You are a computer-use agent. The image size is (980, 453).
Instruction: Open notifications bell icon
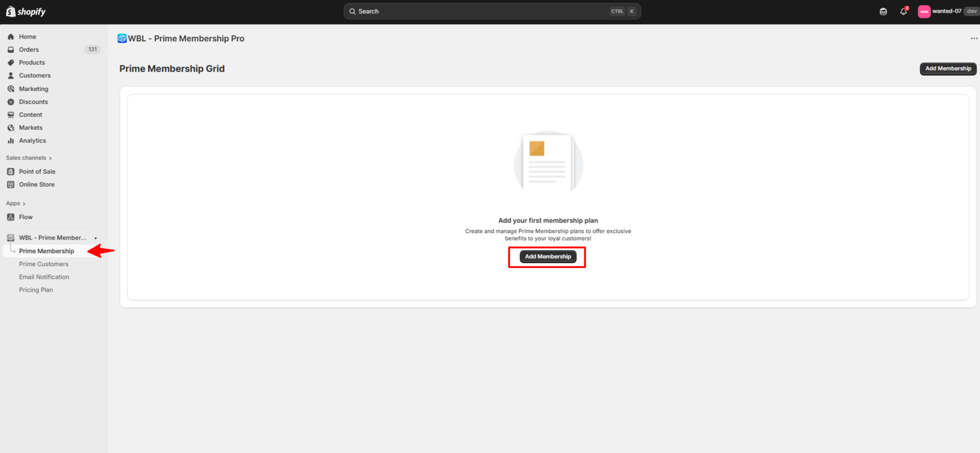(903, 12)
